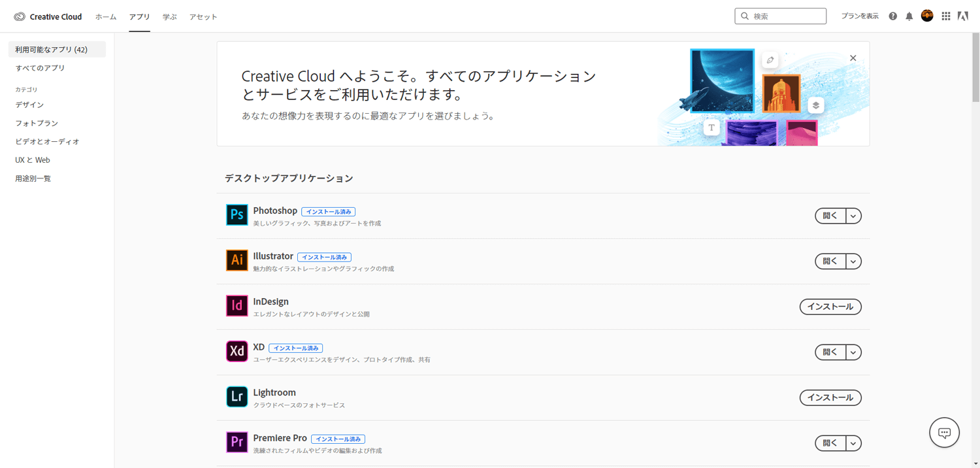Expand the XD open dropdown arrow
The width and height of the screenshot is (980, 468).
[x=853, y=352]
